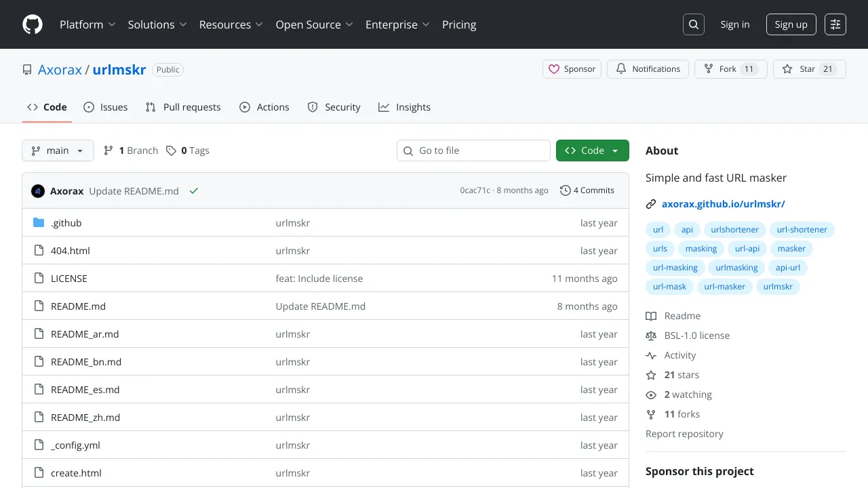The height and width of the screenshot is (488, 868).
Task: Open the README_ar.md file
Action: [85, 334]
